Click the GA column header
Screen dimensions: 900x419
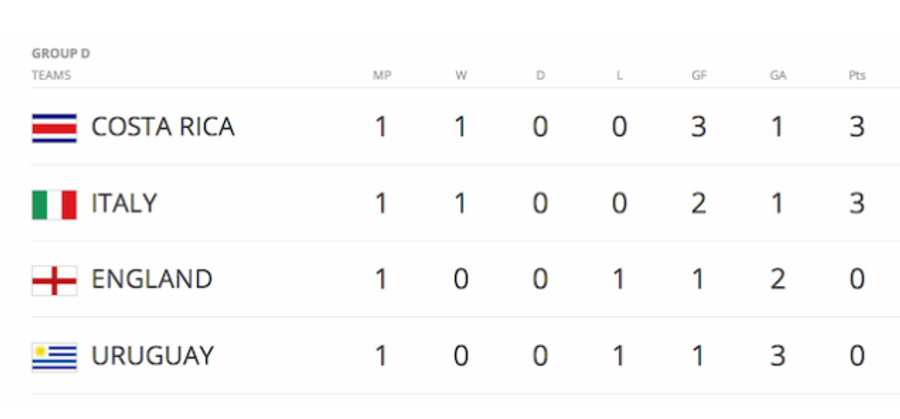778,76
